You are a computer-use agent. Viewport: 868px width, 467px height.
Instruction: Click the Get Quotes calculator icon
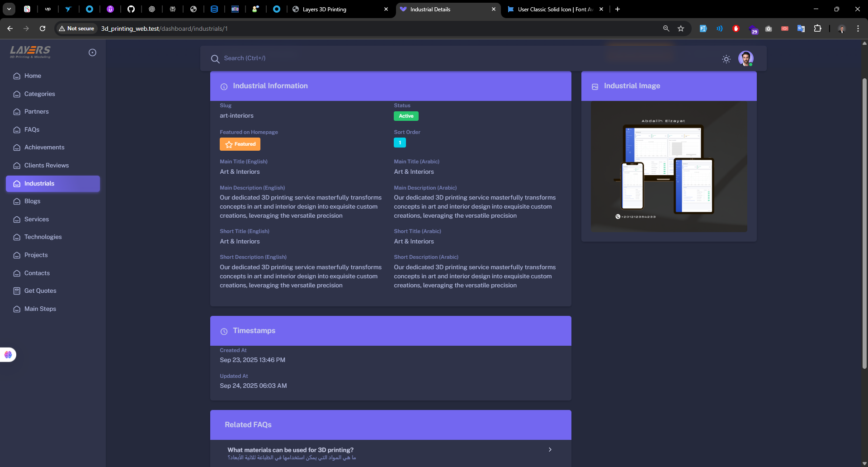coord(17,291)
